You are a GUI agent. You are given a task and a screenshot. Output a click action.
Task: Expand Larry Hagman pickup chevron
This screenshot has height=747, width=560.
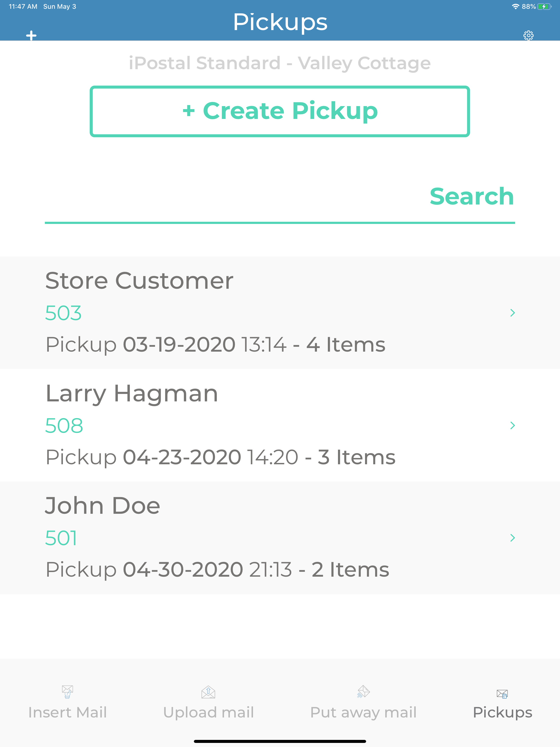pos(512,425)
